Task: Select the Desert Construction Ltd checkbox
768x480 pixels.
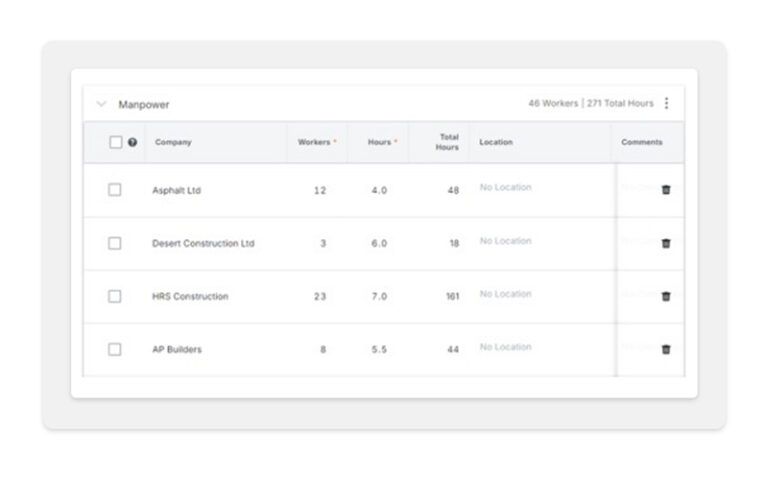Action: pos(115,243)
